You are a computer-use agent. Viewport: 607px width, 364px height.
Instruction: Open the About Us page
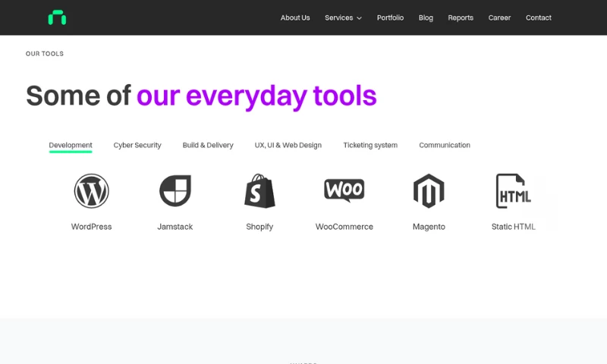[295, 17]
